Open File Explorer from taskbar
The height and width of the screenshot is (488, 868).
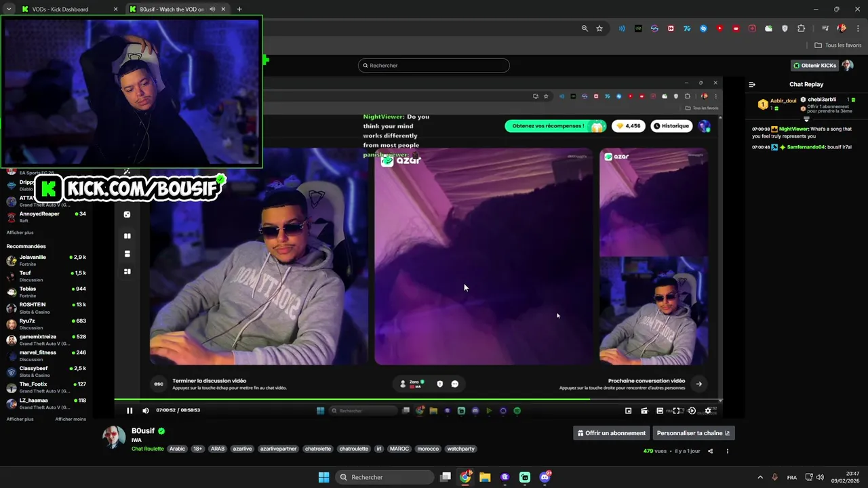pos(485,477)
